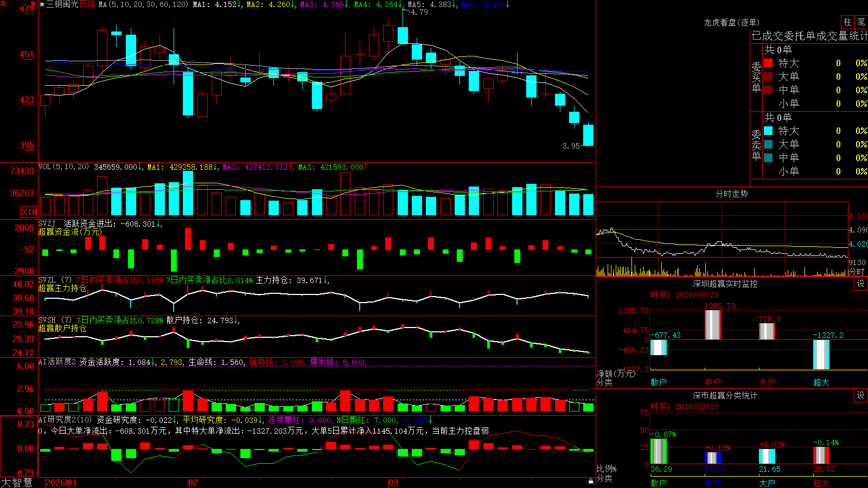Click the MA(5,10,20,30,60,120) indicator parameters
The image size is (868, 488).
pyautogui.click(x=144, y=4)
